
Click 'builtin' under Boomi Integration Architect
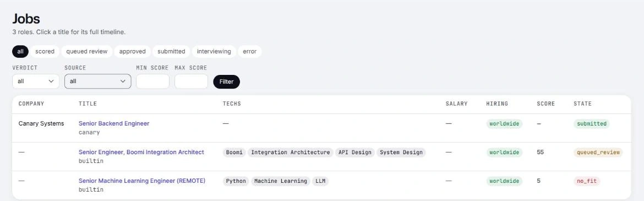tap(91, 161)
